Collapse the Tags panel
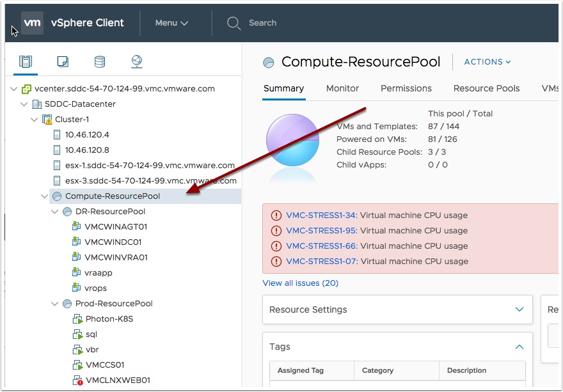Viewport: 563px width, 392px height. tap(519, 347)
